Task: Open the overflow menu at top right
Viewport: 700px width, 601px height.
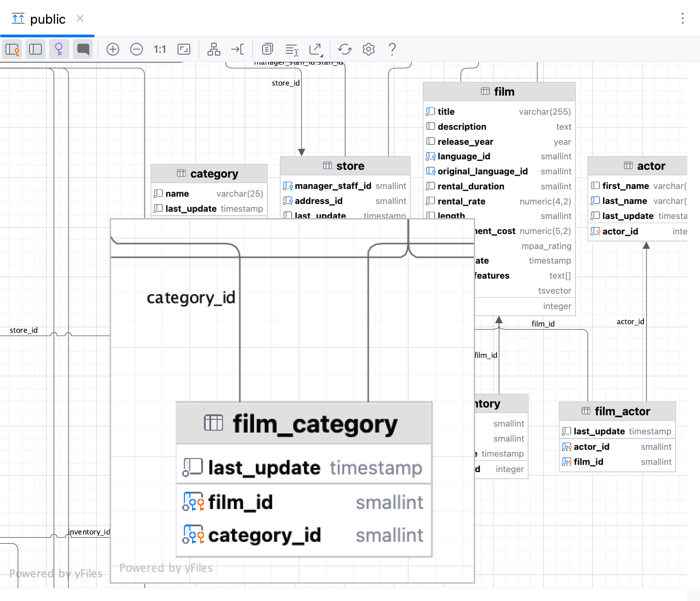Action: [x=683, y=19]
